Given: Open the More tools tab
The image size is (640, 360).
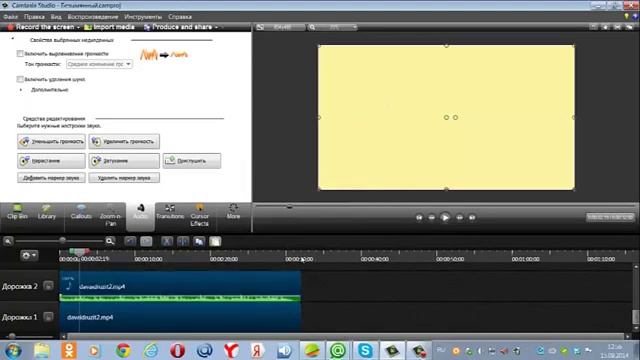Looking at the screenshot, I should (233, 212).
